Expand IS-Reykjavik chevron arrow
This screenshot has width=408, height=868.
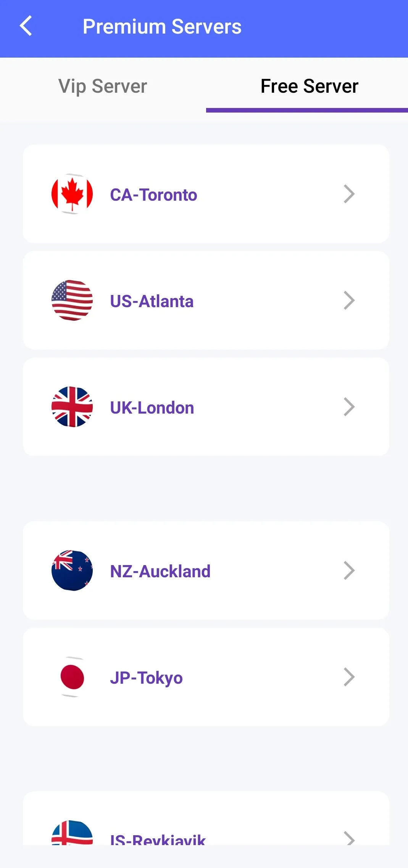[x=349, y=838]
